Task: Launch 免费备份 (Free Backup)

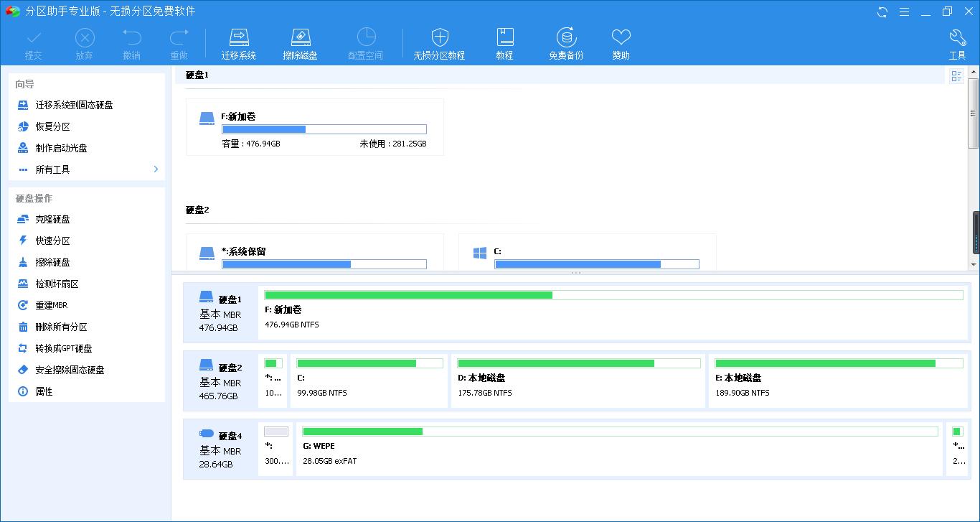Action: click(565, 42)
